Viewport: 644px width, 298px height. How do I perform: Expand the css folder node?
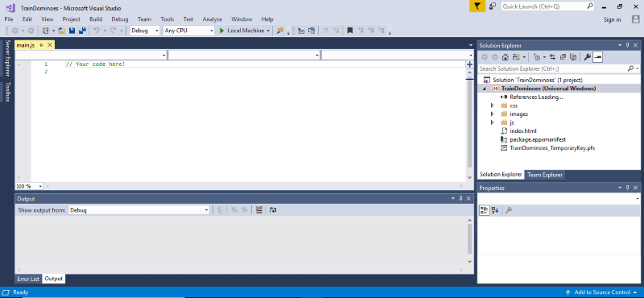tap(492, 106)
